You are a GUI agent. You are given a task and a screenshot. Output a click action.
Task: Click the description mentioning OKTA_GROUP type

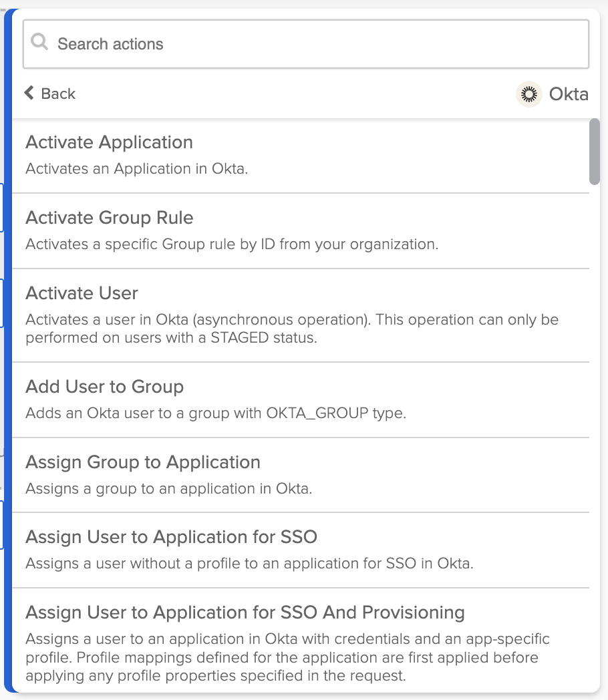215,413
